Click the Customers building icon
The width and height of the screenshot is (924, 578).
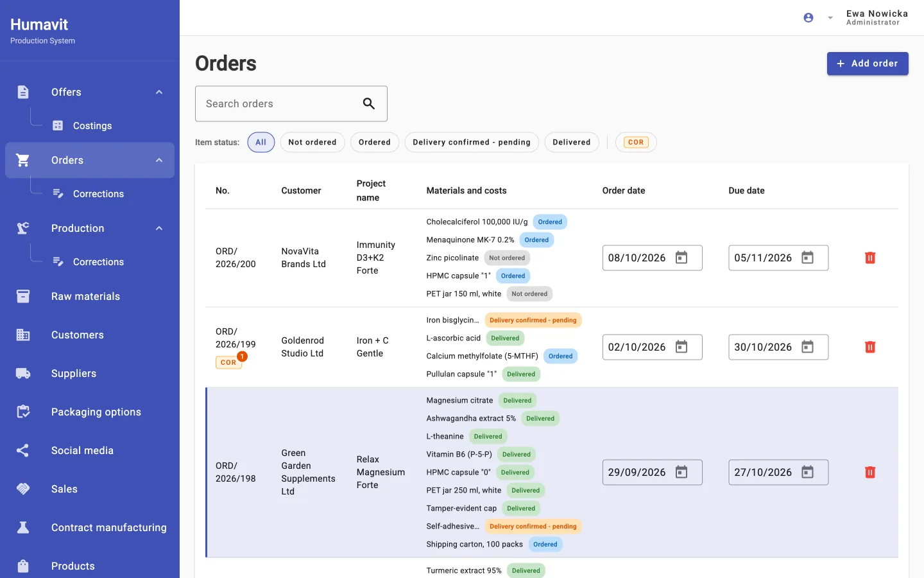tap(23, 335)
